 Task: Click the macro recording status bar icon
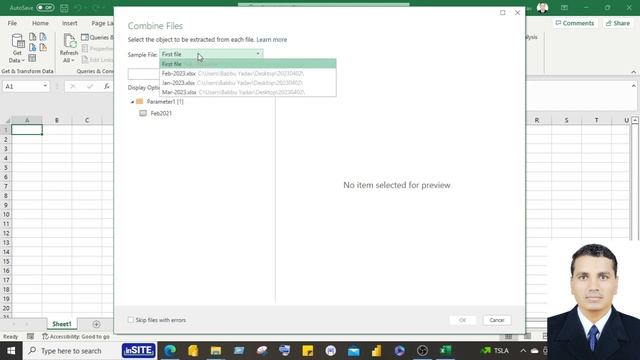coord(31,336)
